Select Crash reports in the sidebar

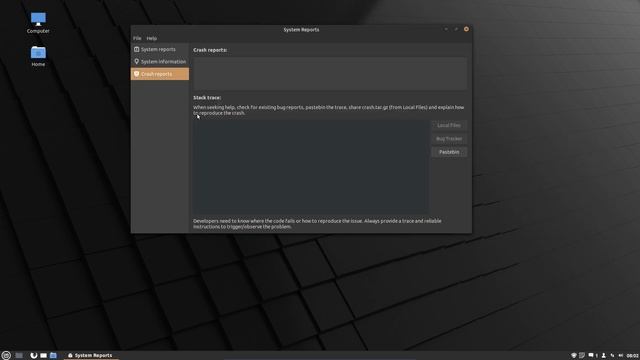(x=160, y=74)
